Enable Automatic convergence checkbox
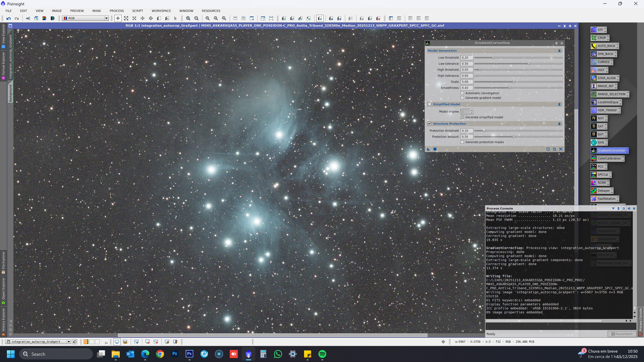644x362 pixels. coord(462,93)
